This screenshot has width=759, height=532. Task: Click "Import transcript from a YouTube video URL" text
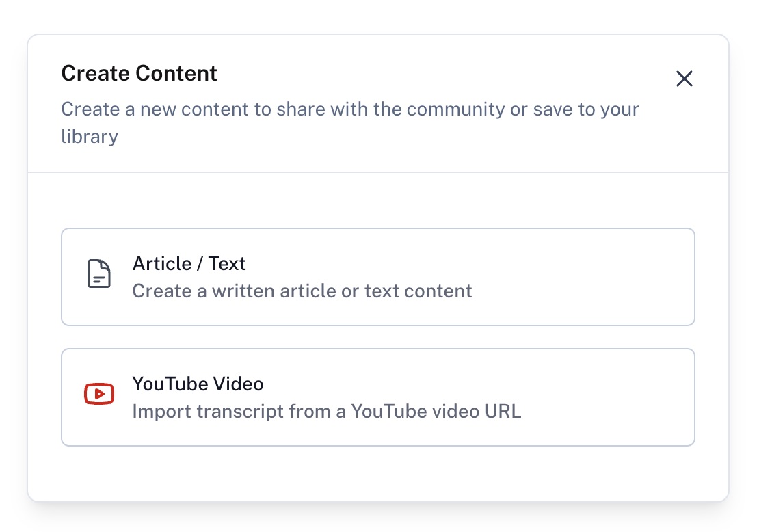click(326, 412)
